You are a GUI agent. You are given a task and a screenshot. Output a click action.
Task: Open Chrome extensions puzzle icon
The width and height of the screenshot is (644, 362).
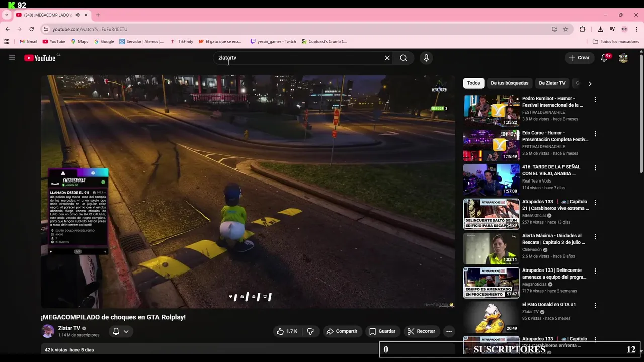click(x=583, y=29)
